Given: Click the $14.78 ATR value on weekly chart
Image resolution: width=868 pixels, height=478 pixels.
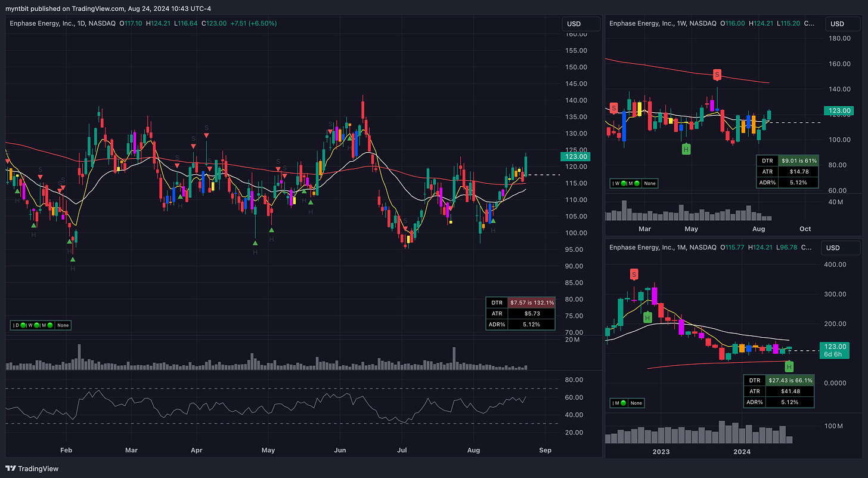Looking at the screenshot, I should pos(797,172).
